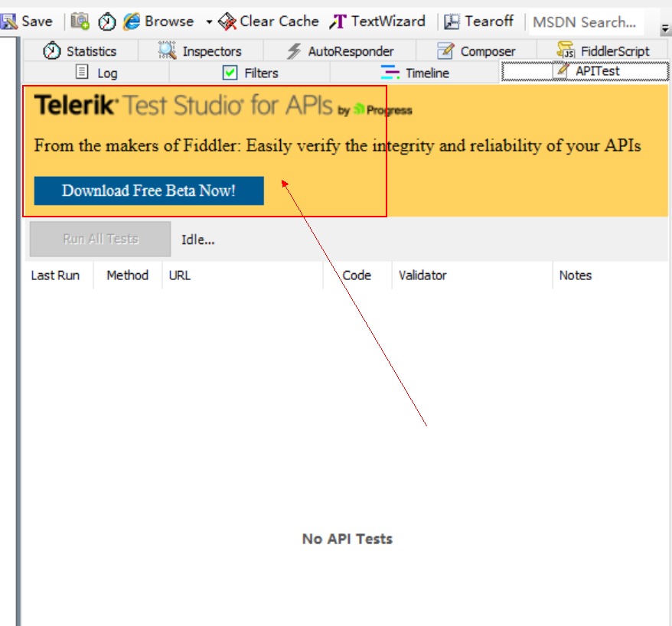Open the Filters tab
The width and height of the screenshot is (672, 626).
[250, 73]
